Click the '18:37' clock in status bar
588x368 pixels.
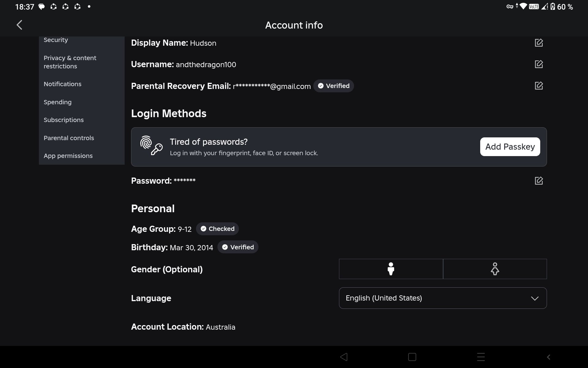(x=25, y=7)
